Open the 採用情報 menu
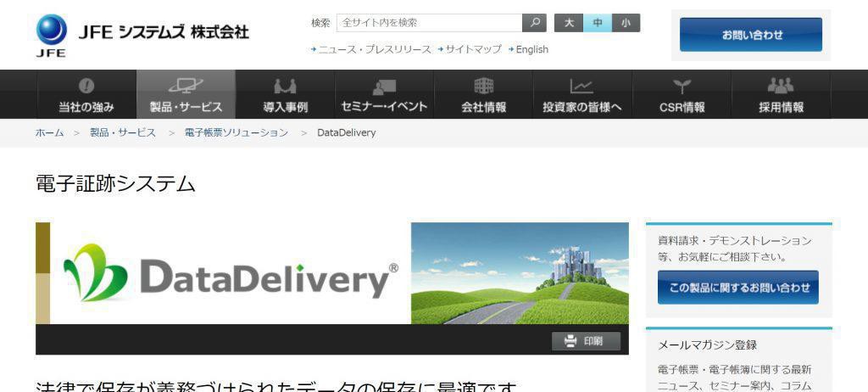The width and height of the screenshot is (868, 392). click(781, 94)
